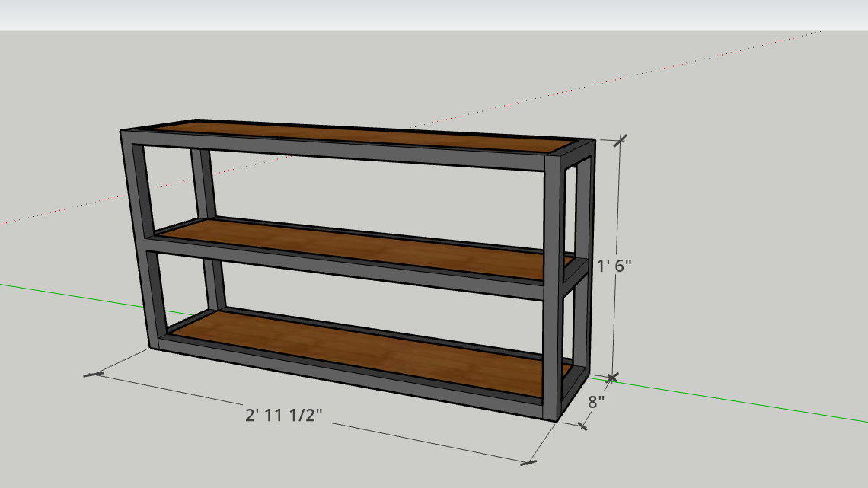Screen dimensions: 868x488
Task: Click the 1' 6" height dimension text
Action: [x=614, y=266]
